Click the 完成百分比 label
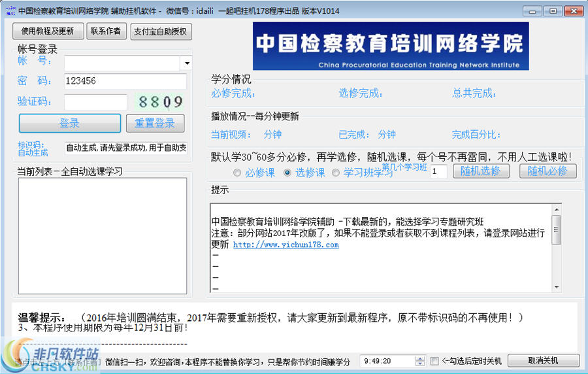The width and height of the screenshot is (588, 374). pos(476,134)
